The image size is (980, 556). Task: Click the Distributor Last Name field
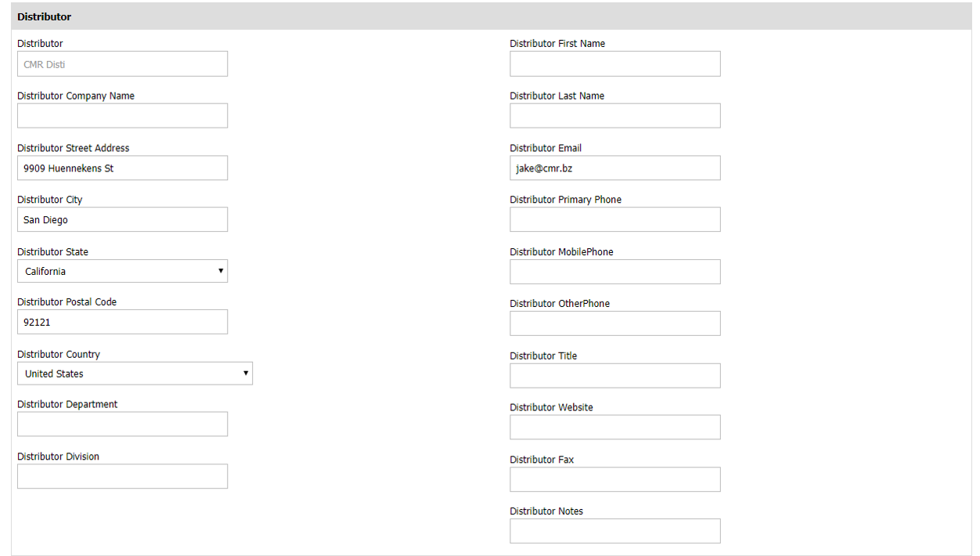[x=614, y=116]
